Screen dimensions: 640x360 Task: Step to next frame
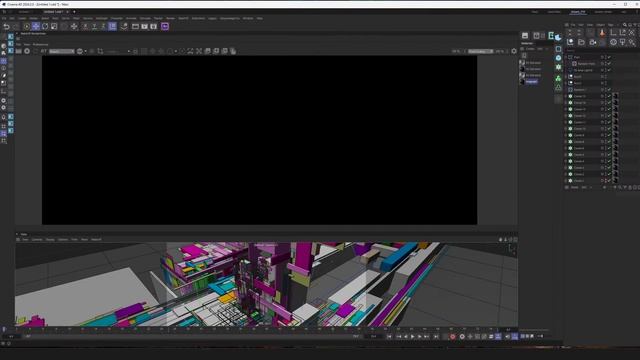(x=420, y=336)
